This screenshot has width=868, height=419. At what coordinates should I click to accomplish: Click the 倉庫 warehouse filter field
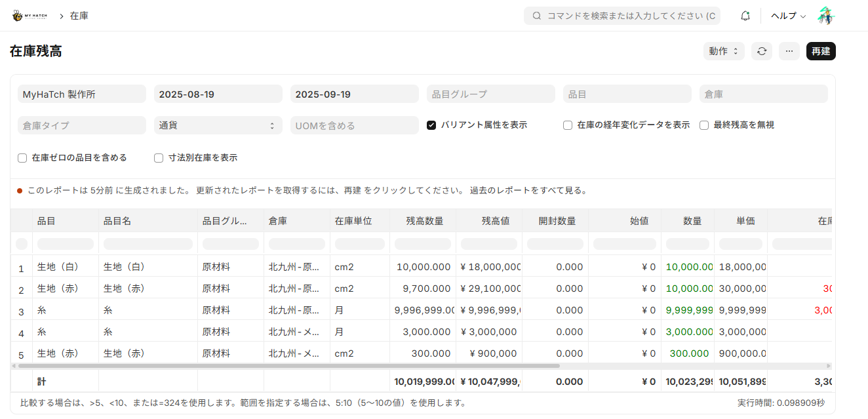[x=763, y=94]
